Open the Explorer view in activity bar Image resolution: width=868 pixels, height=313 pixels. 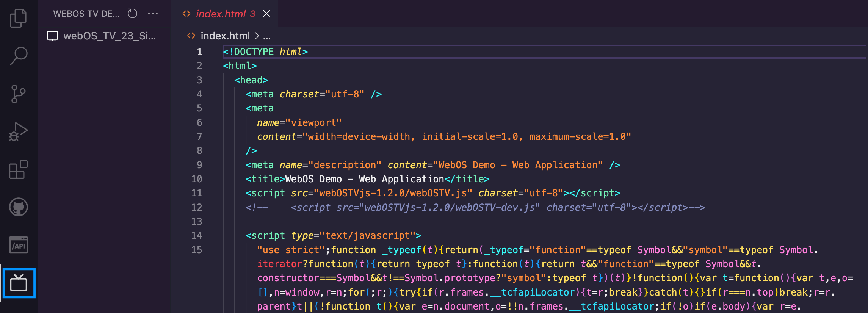[18, 18]
